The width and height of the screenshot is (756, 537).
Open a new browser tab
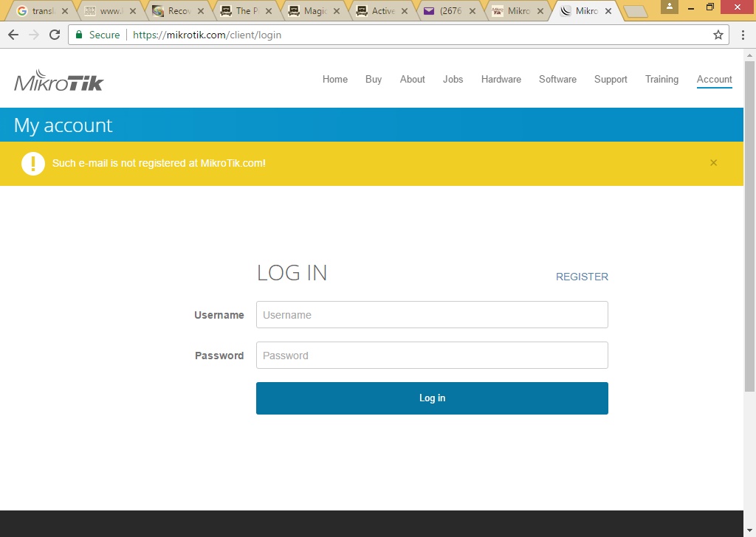click(636, 11)
